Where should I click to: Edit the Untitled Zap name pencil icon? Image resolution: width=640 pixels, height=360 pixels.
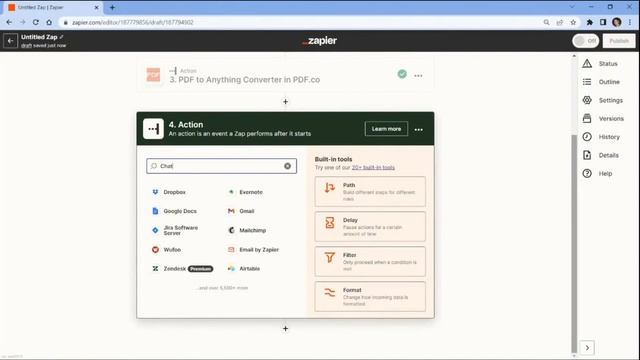[x=62, y=37]
